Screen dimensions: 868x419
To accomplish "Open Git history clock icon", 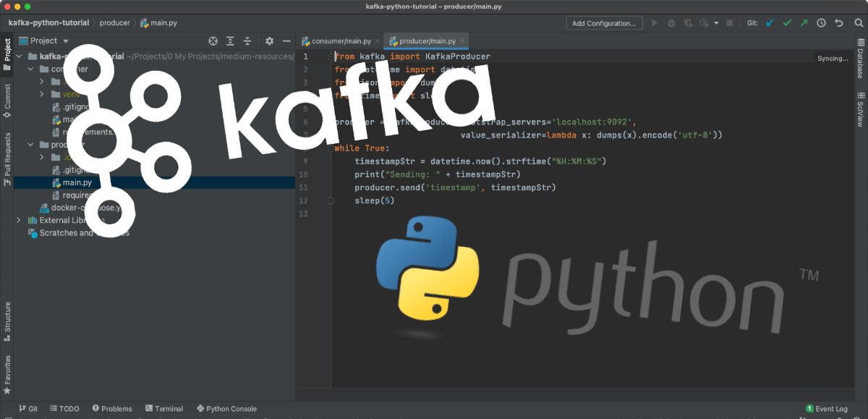I will (x=821, y=23).
